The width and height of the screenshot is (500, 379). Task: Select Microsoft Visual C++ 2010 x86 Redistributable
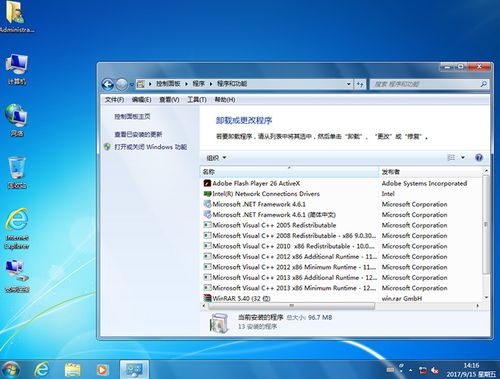tap(341, 246)
